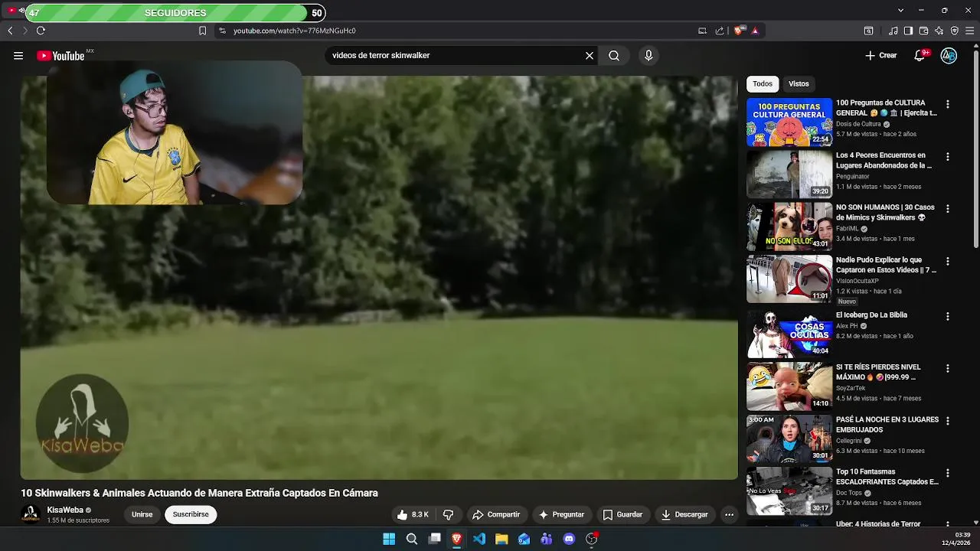This screenshot has width=980, height=551.
Task: Open options for El Iceberg De La Biblia
Action: 948,316
